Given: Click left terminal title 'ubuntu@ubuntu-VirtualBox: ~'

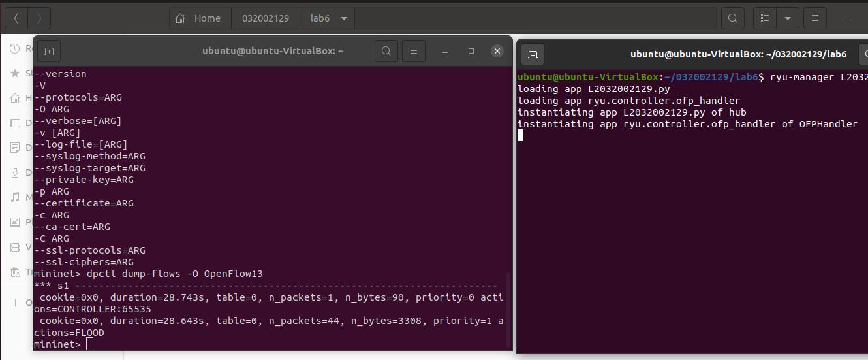Looking at the screenshot, I should [273, 51].
